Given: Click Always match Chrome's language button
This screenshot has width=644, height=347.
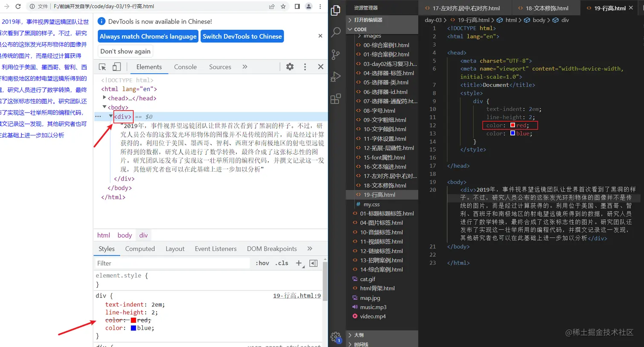Looking at the screenshot, I should click(148, 36).
